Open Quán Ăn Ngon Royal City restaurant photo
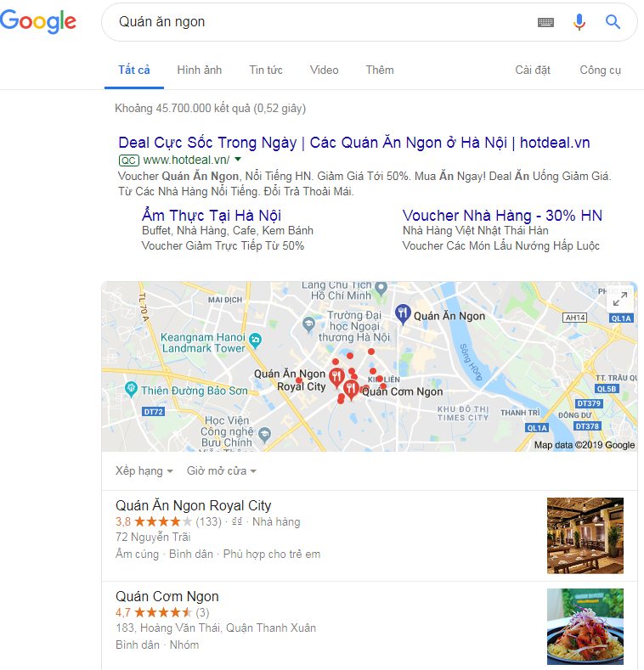644x670 pixels. click(585, 535)
